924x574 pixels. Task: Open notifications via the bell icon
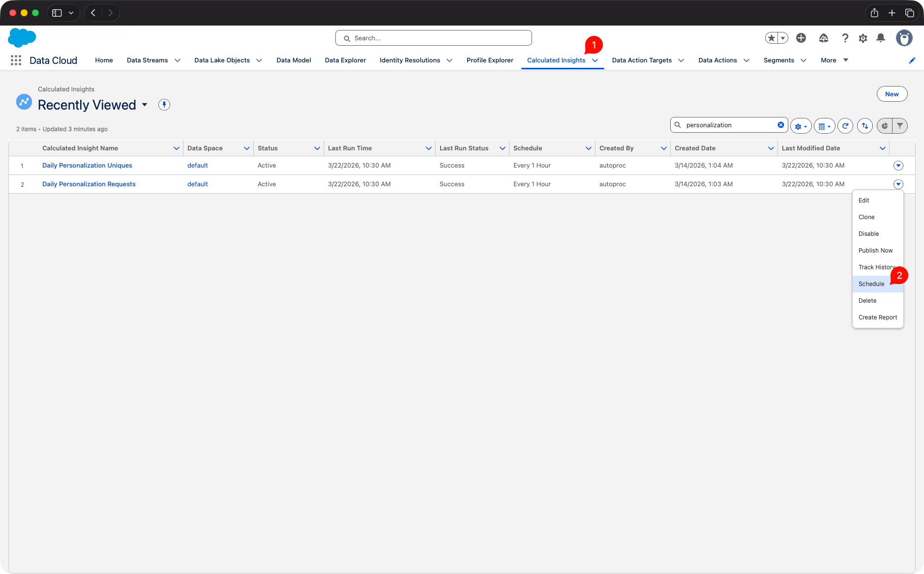coord(880,38)
